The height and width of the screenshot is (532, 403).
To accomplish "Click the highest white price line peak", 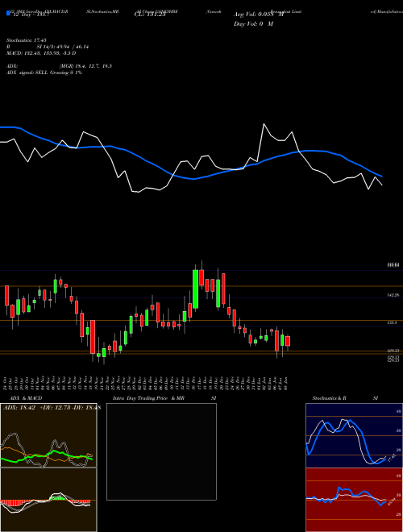I will (x=264, y=124).
